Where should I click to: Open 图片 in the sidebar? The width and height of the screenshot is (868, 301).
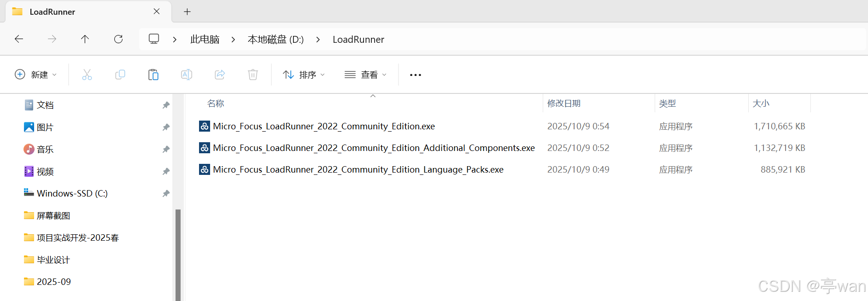point(45,127)
